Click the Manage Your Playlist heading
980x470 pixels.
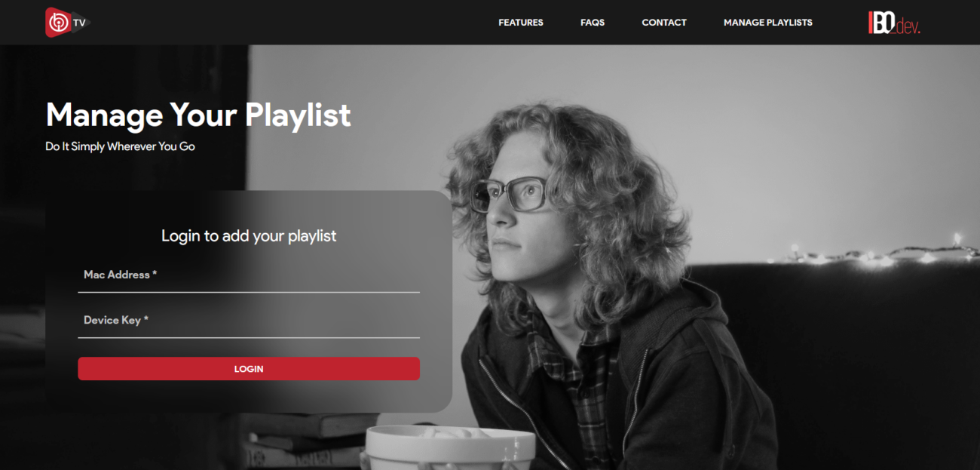(x=198, y=115)
